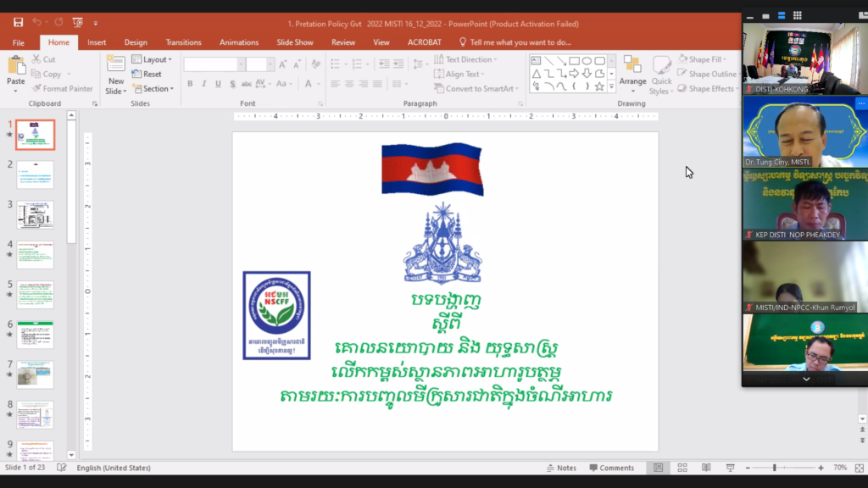This screenshot has height=488, width=868.
Task: Start slideshow from beginning in quick access toolbar
Action: point(78,22)
